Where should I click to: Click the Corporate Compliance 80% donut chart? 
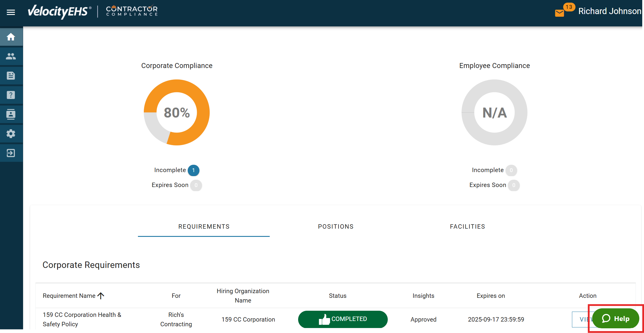[177, 113]
